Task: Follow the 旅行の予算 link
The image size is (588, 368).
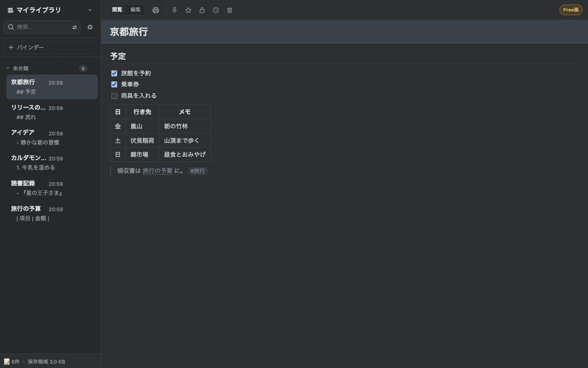Action: pos(158,171)
